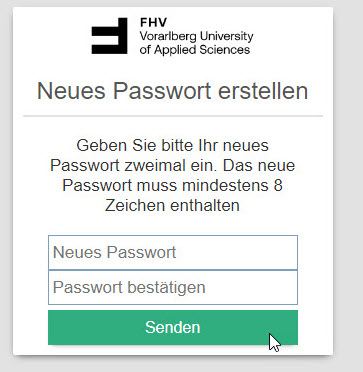
Task: Click the bold FHV lettering
Action: point(153,23)
